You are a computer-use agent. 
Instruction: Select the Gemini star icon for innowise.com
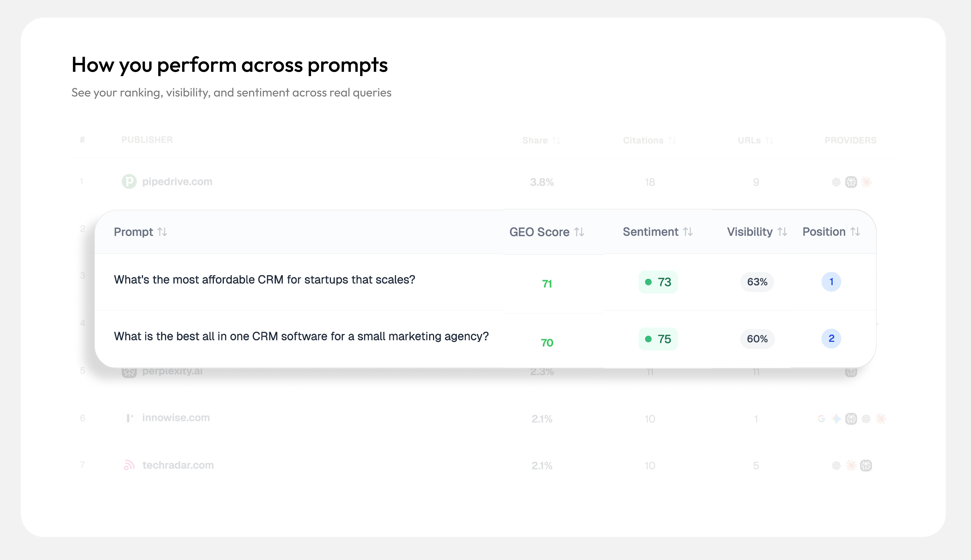pyautogui.click(x=836, y=419)
